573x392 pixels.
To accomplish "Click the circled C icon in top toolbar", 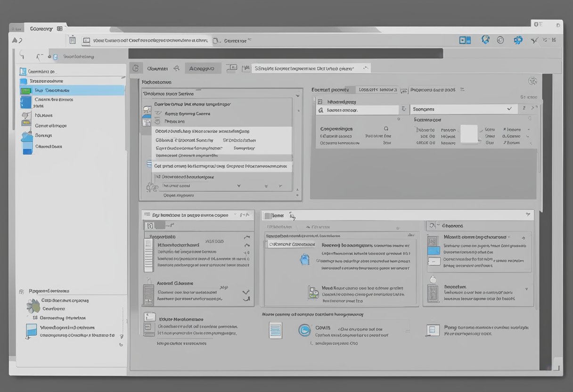I will pyautogui.click(x=500, y=40).
